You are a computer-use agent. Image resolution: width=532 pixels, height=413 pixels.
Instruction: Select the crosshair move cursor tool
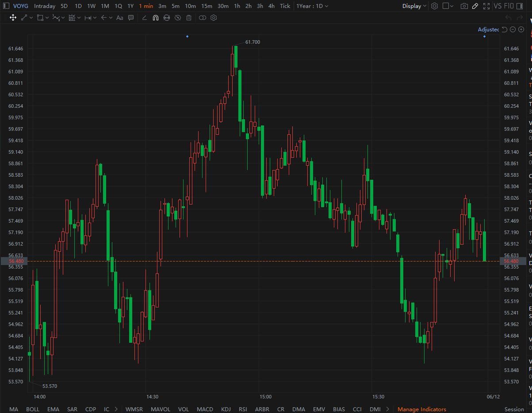[13, 18]
